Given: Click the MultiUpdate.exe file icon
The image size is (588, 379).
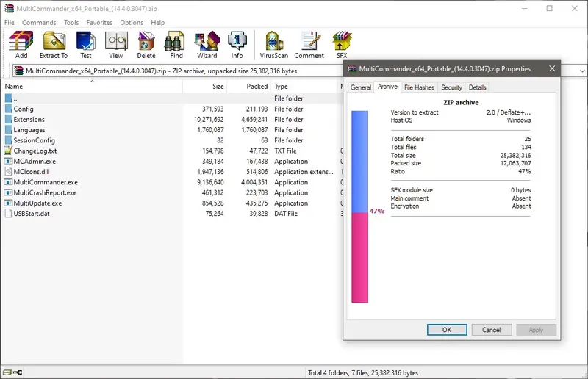Looking at the screenshot, I should [8, 203].
